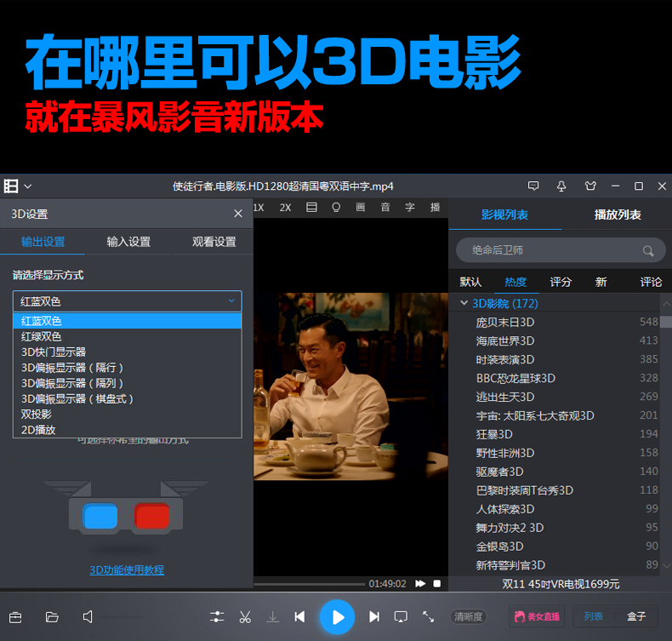
Task: Collapse the 3D影院 (172) group
Action: [x=464, y=303]
